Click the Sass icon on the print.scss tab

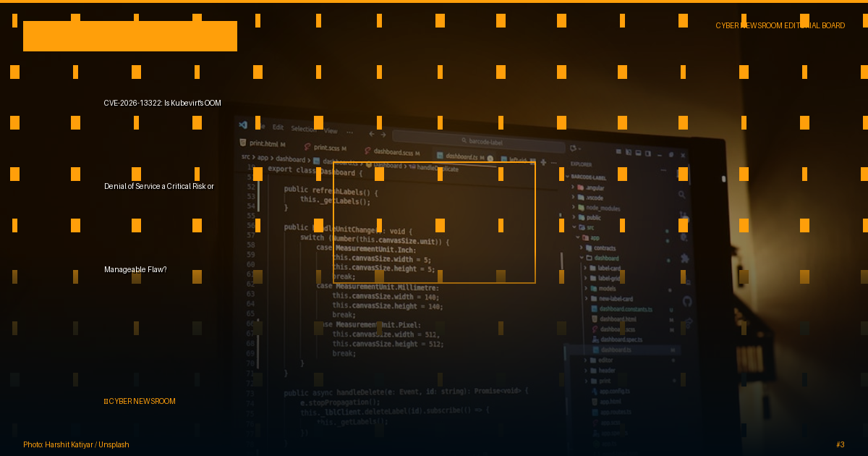[308, 146]
